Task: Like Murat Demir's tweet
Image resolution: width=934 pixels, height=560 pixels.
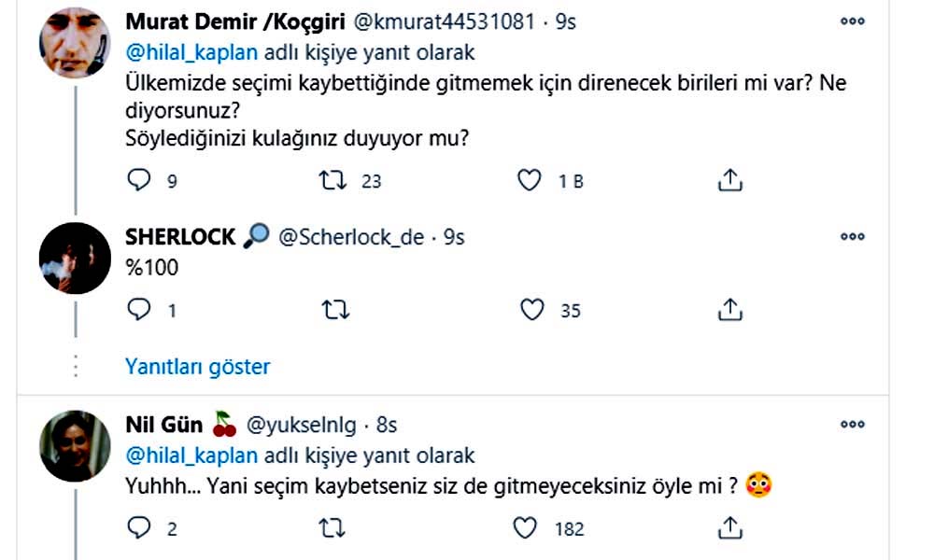Action: pos(530,180)
